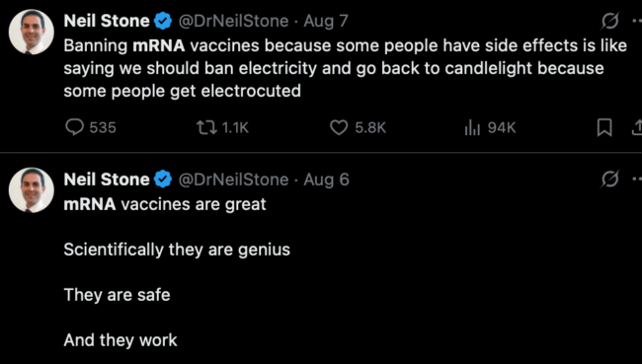Open Neil Stone's avatar on the Aug 7 tweet
Screen dimensions: 642x364
coord(32,32)
